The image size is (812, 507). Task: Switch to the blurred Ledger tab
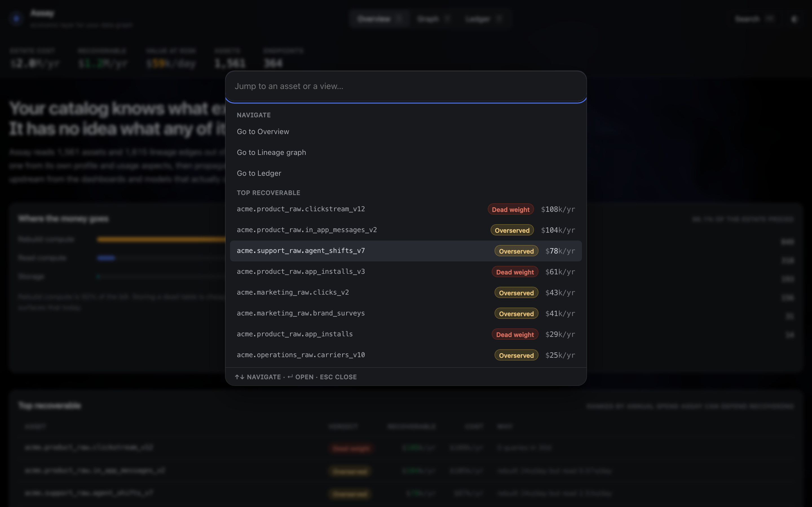(483, 19)
